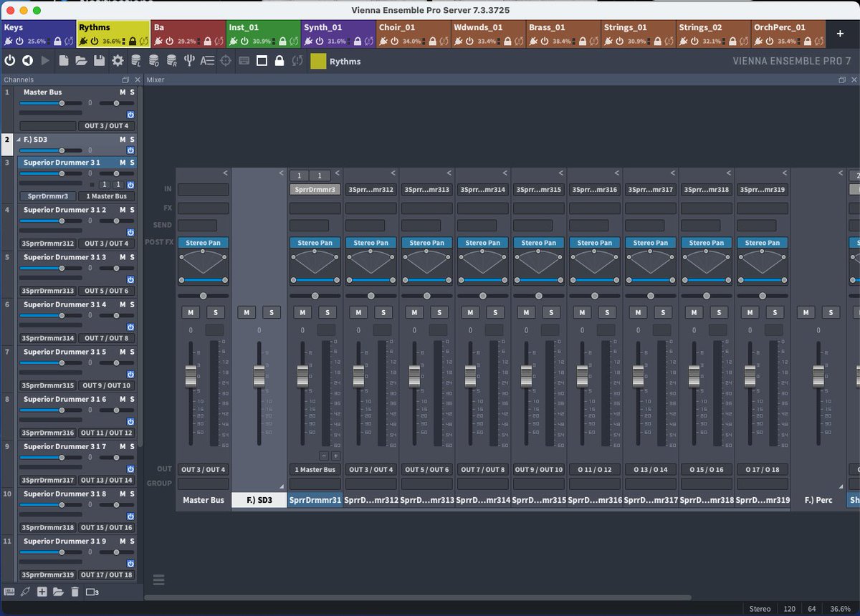The height and width of the screenshot is (616, 860).
Task: Click the trash icon below the channel list
Action: [75, 592]
